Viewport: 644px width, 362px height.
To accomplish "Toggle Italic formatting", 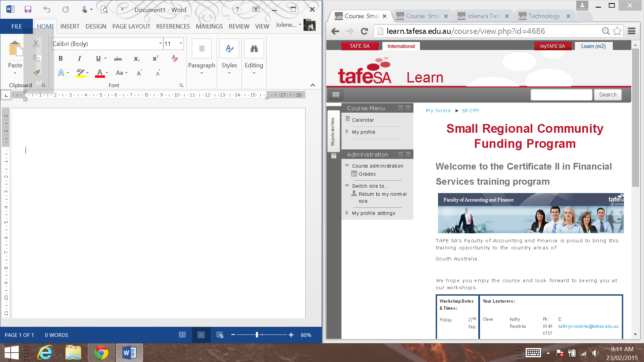I will click(79, 58).
